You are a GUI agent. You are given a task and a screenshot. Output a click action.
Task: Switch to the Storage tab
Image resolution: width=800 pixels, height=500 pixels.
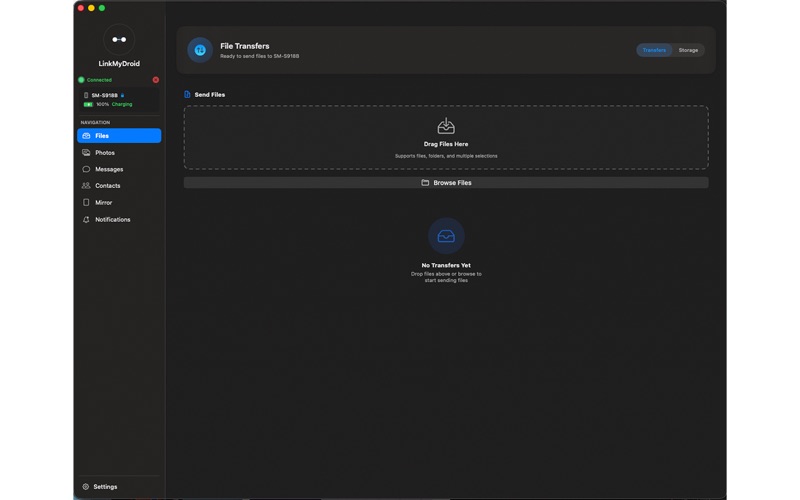coord(688,50)
